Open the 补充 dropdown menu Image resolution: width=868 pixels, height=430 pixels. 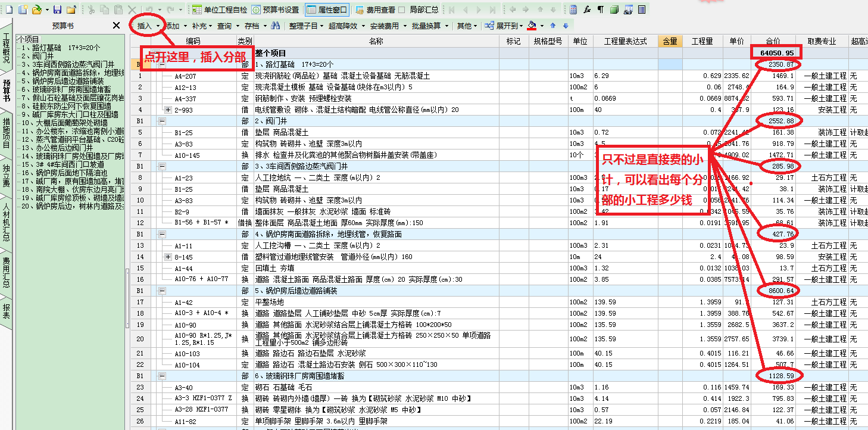tap(202, 26)
